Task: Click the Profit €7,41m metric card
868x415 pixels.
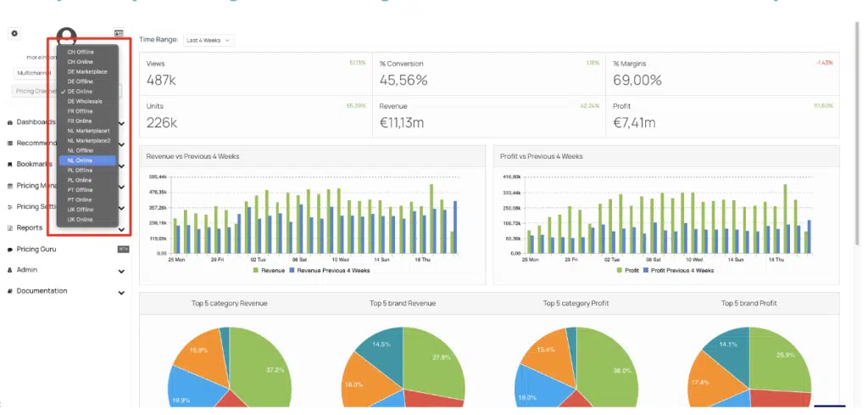Action: [722, 117]
